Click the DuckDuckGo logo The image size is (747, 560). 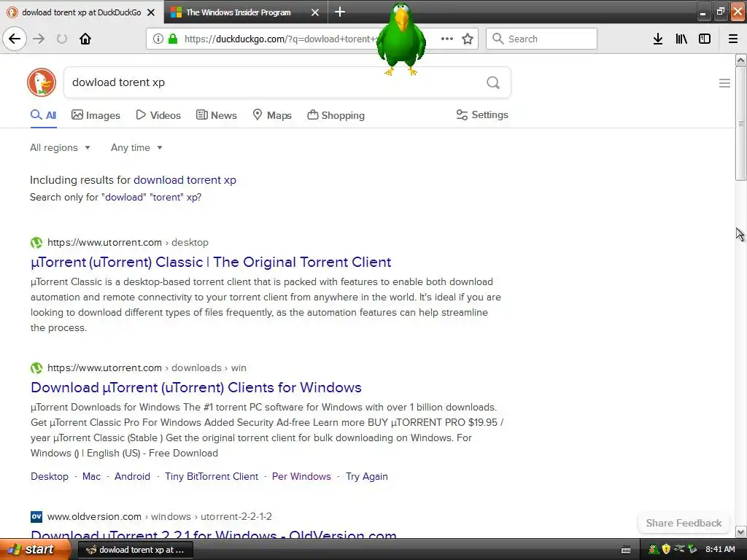point(42,82)
